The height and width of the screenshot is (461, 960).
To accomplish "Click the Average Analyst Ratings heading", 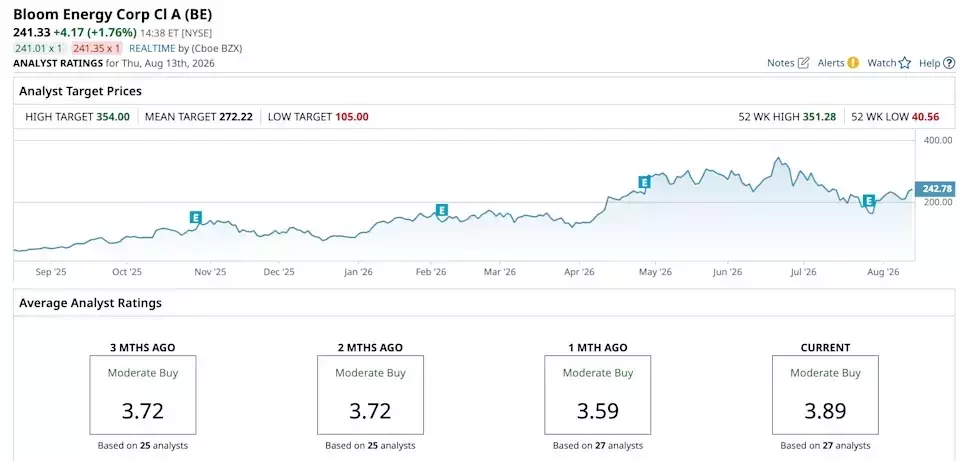I will point(91,303).
